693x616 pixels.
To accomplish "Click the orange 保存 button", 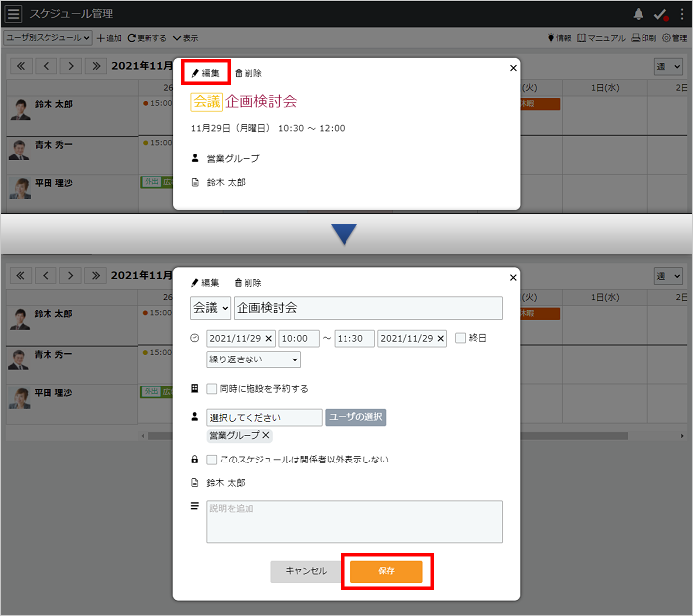I will [386, 571].
